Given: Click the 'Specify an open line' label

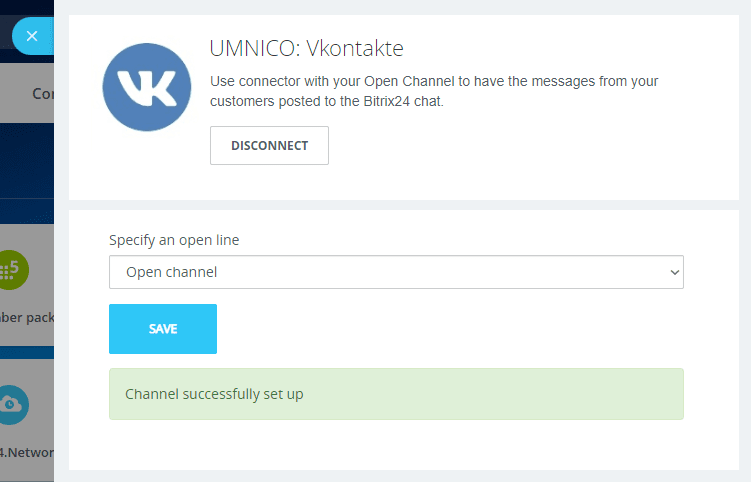Looking at the screenshot, I should [174, 240].
